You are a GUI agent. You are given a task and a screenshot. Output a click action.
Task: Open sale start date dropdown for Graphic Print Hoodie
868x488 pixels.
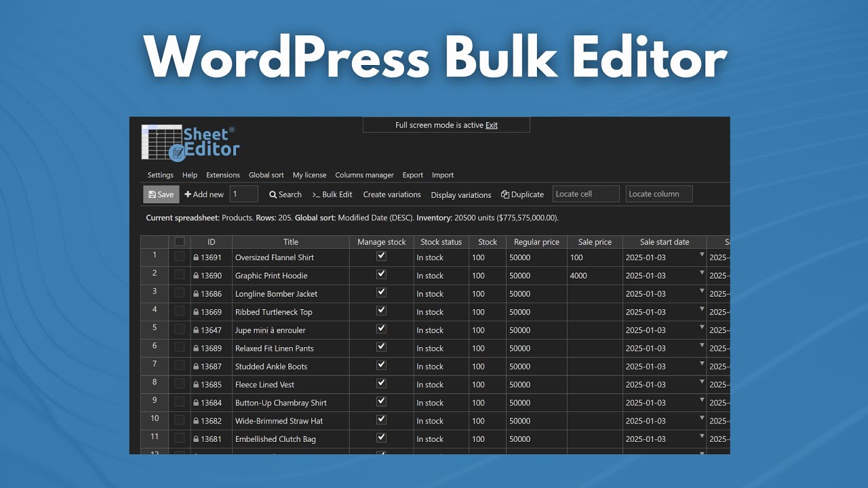click(x=702, y=273)
